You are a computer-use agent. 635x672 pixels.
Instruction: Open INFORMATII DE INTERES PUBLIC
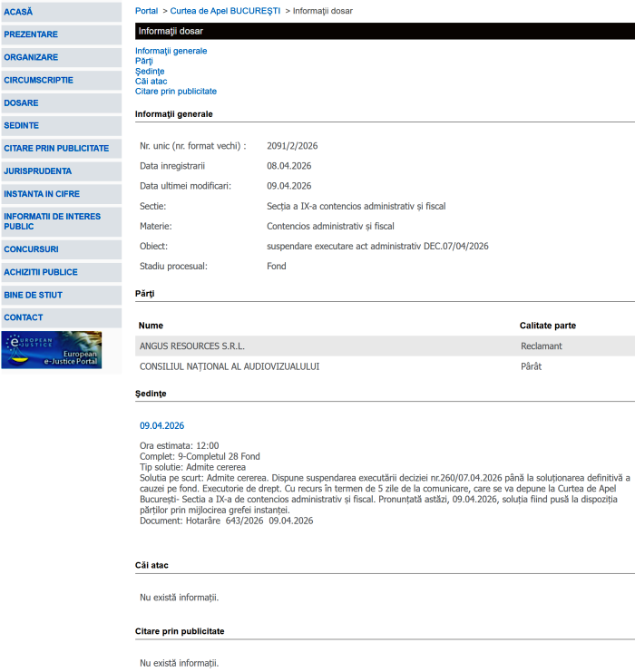52,221
